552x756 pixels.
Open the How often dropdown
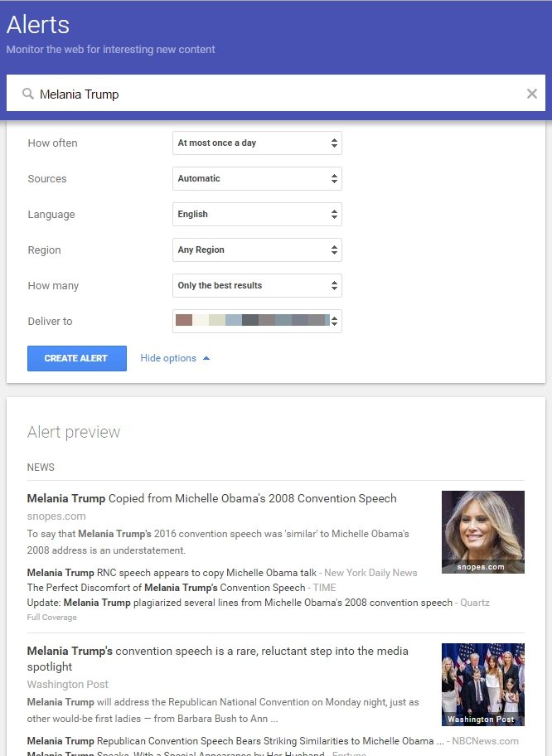257,143
